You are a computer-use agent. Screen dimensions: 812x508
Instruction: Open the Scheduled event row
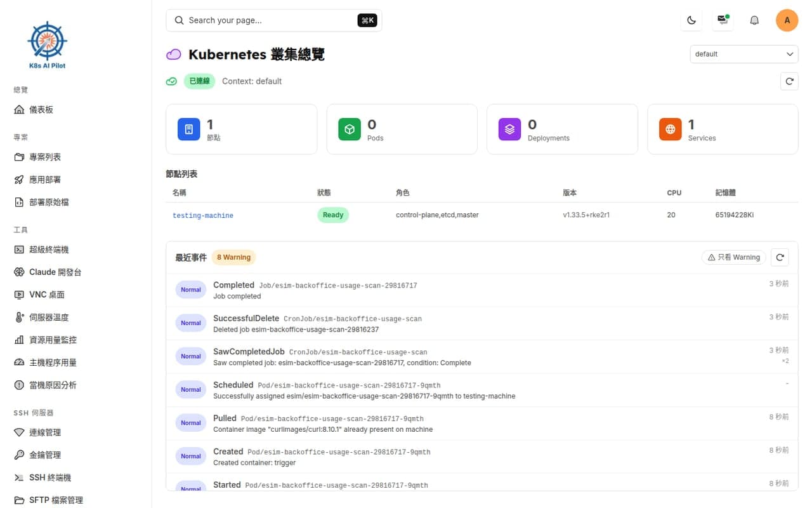coord(482,391)
